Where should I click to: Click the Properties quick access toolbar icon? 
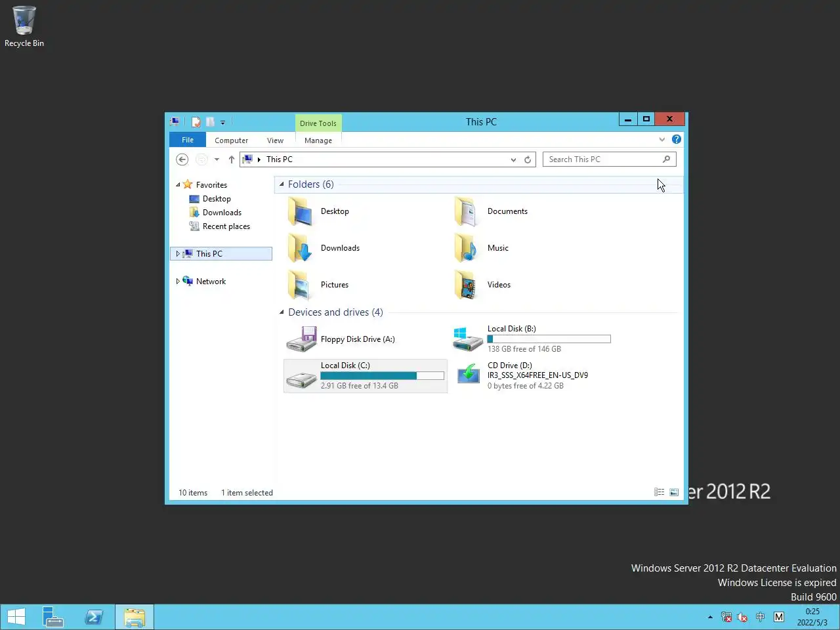(196, 122)
